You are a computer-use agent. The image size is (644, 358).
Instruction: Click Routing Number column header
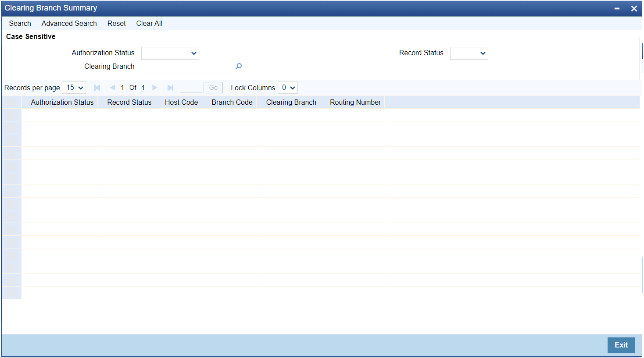coord(355,102)
